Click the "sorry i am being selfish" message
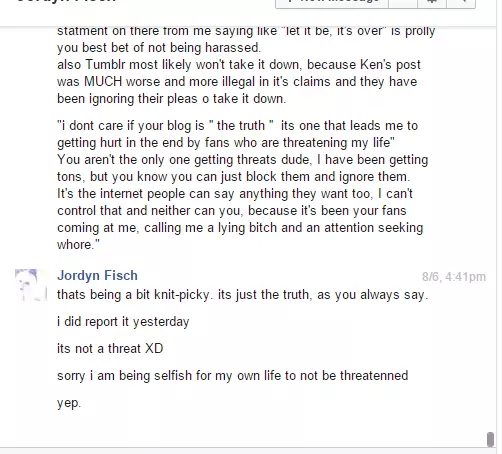502x454 pixels. click(x=232, y=376)
